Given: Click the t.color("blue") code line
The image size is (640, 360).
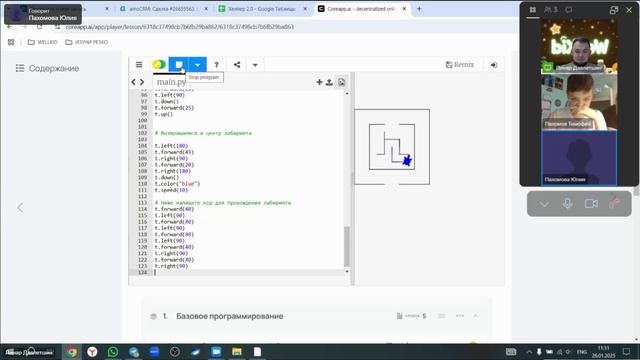Looking at the screenshot, I should pos(177,184).
